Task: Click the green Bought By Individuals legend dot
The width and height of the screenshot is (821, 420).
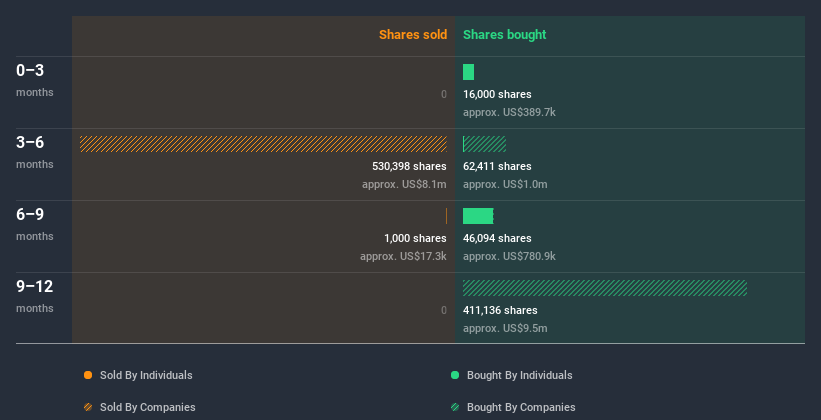Action: 455,375
